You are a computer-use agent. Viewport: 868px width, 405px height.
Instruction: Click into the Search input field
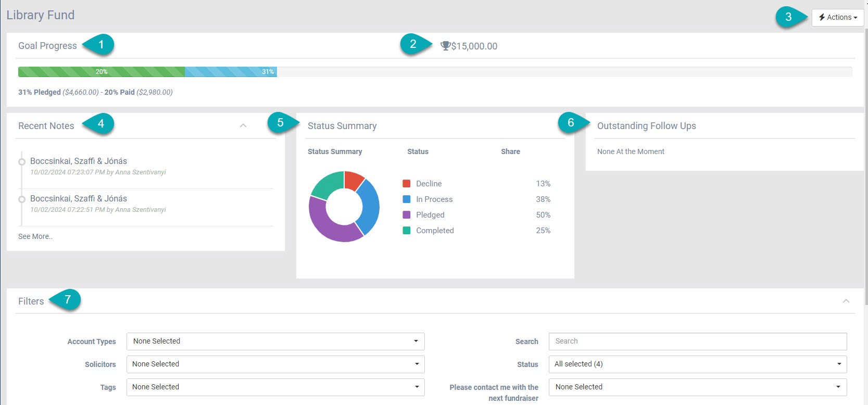tap(698, 341)
